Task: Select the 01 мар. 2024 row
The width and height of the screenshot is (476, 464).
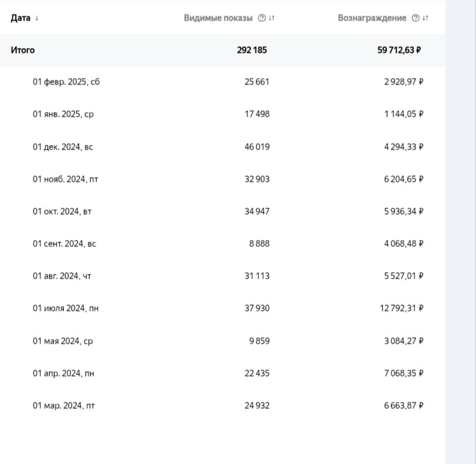Action: pyautogui.click(x=64, y=406)
